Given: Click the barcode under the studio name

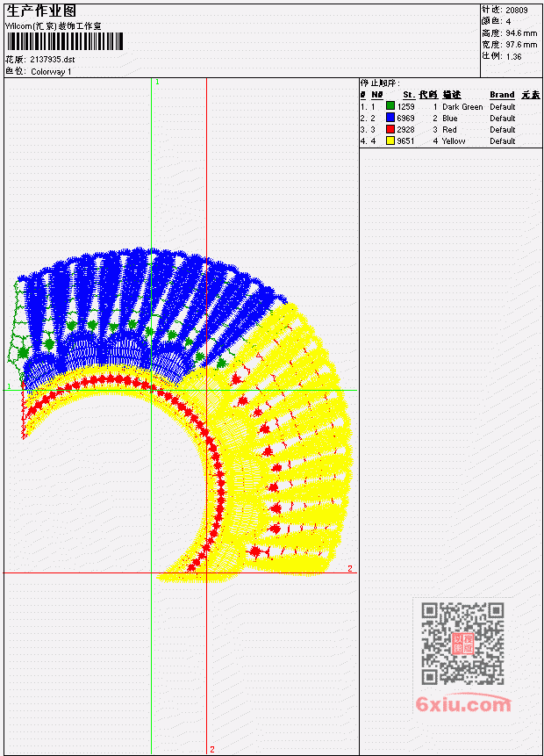Looking at the screenshot, I should pos(65,41).
